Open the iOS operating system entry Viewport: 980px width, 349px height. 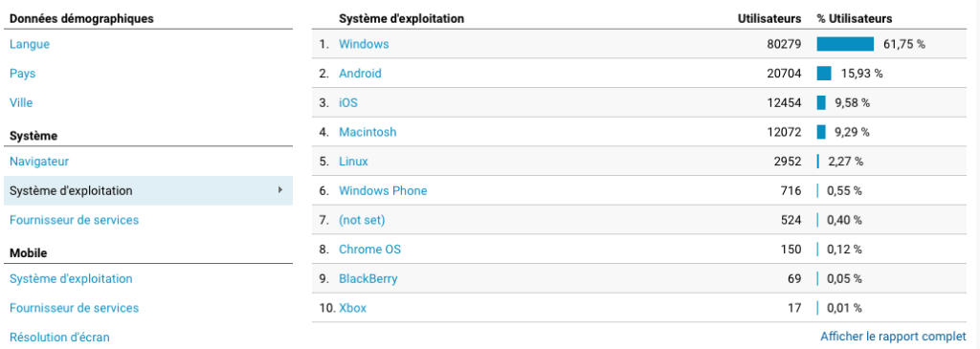coord(348,103)
